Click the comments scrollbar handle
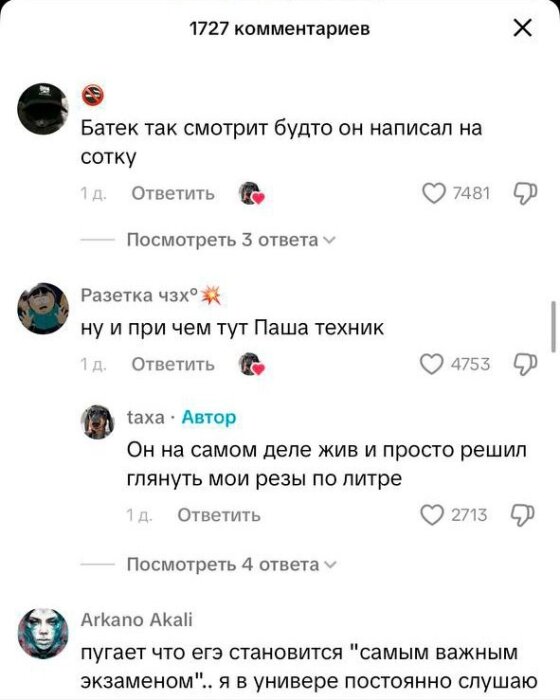Screen dimensions: 560x700 pos(554,327)
